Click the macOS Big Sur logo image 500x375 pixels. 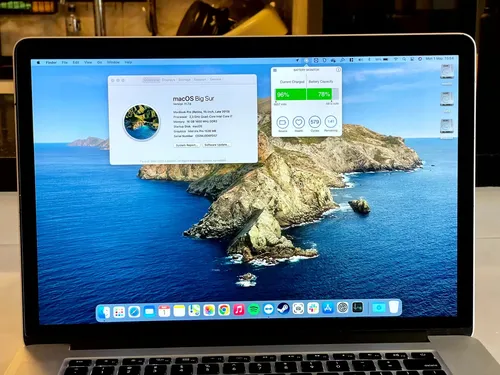(141, 122)
